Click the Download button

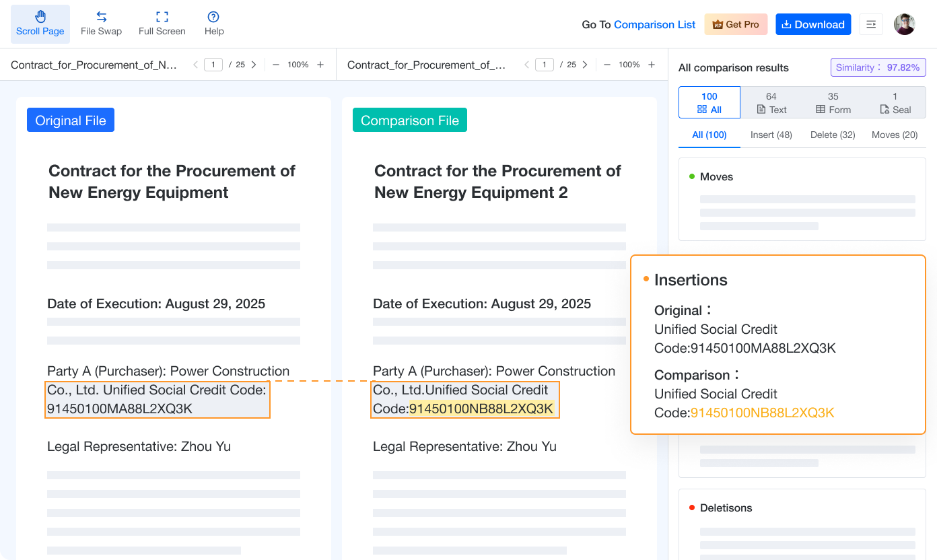click(x=813, y=24)
